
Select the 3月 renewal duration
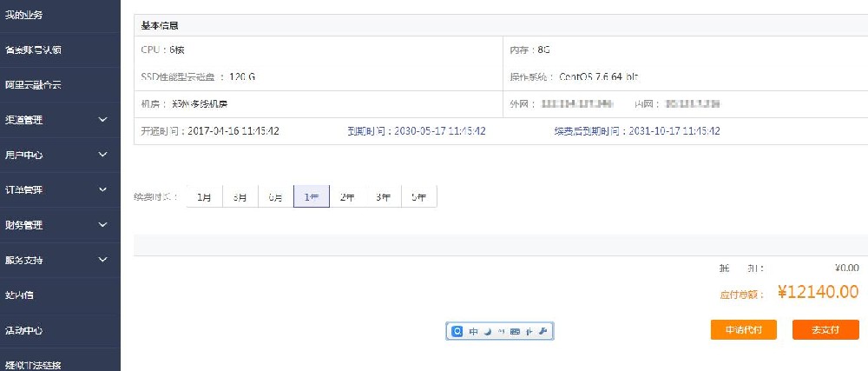point(240,196)
